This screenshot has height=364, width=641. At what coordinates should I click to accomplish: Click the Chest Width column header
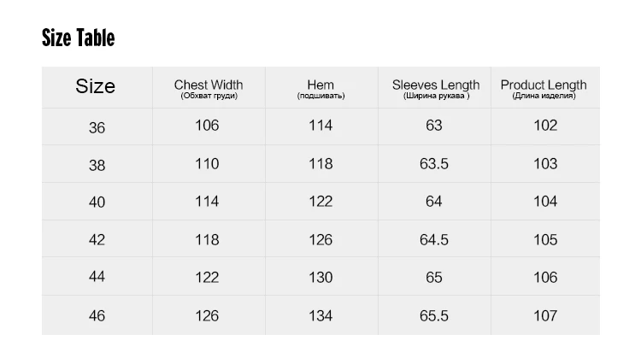(209, 88)
